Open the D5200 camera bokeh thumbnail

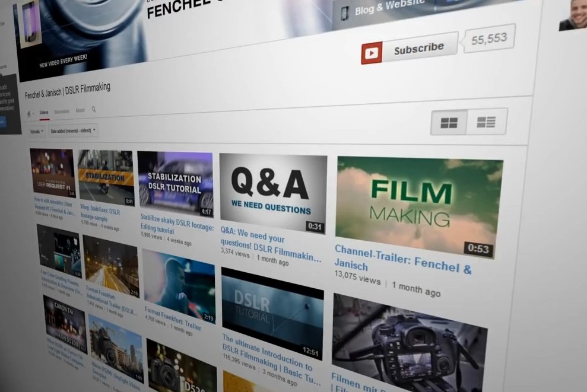pos(182,366)
